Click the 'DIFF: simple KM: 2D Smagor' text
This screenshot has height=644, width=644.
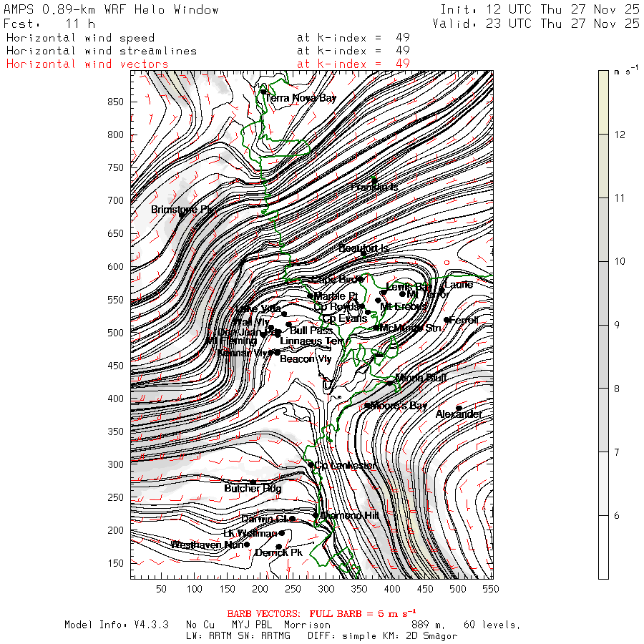click(383, 636)
